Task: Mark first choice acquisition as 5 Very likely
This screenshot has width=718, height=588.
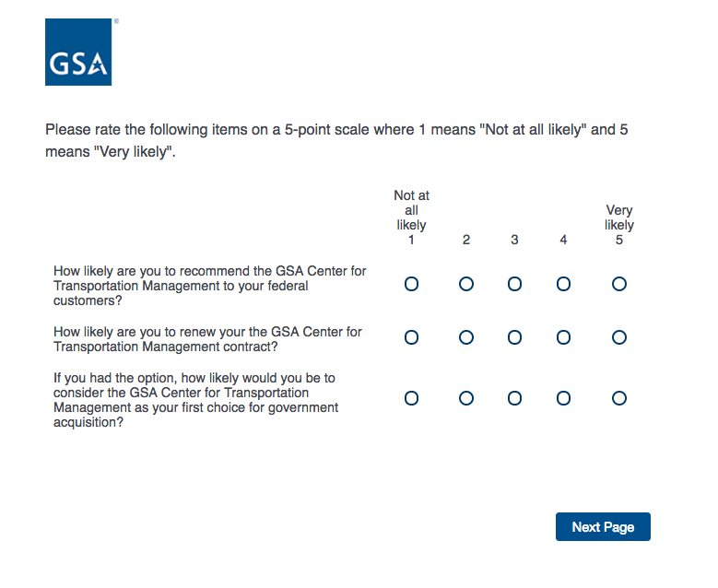Action: click(619, 398)
